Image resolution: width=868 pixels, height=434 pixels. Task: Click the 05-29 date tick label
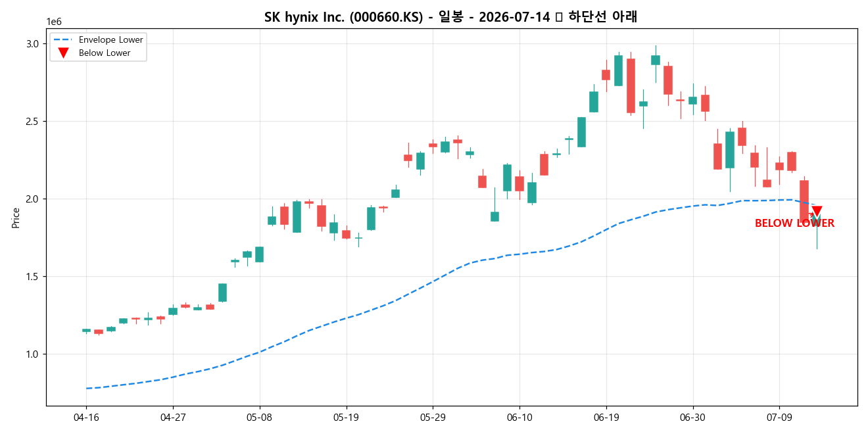click(x=433, y=418)
